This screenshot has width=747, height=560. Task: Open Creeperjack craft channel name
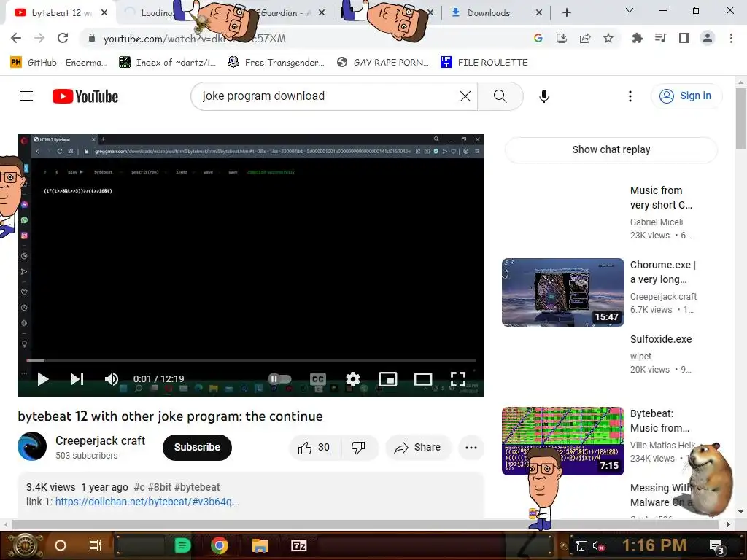coord(100,440)
